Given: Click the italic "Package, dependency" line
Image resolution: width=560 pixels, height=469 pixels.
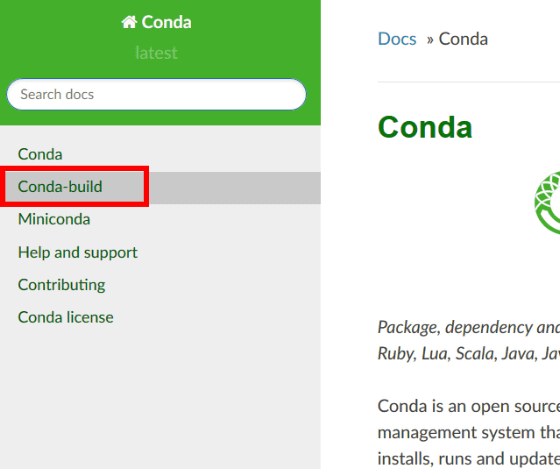Looking at the screenshot, I should tap(469, 327).
